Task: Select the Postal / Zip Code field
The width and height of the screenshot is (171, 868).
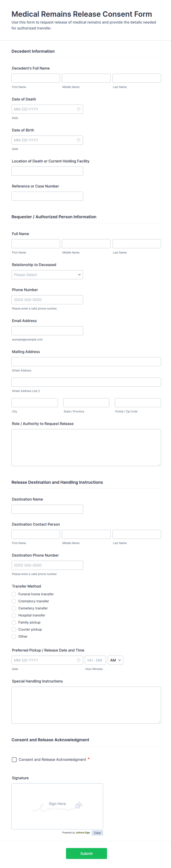Action: (x=138, y=402)
